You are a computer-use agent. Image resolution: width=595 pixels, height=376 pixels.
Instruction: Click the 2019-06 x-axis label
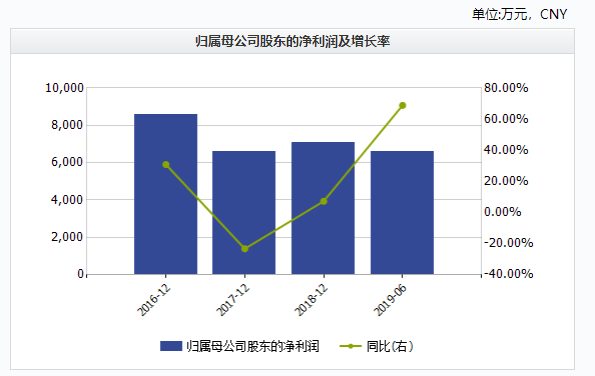[x=390, y=300]
